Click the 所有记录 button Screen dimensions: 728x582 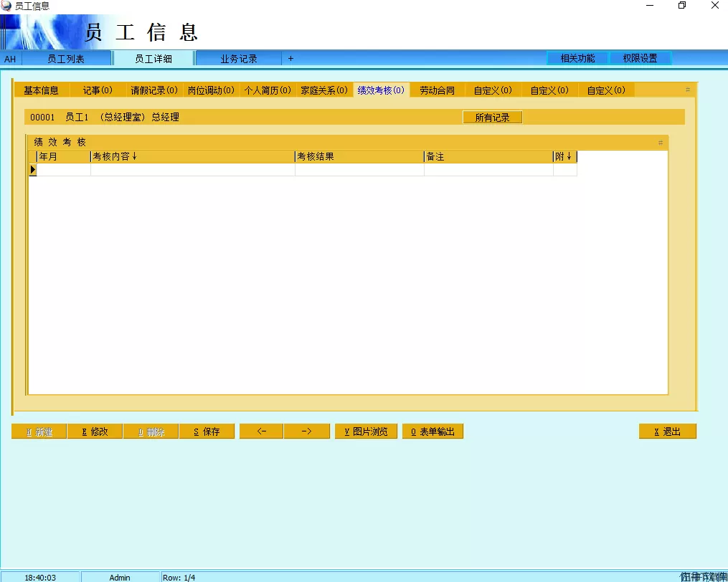click(x=493, y=118)
